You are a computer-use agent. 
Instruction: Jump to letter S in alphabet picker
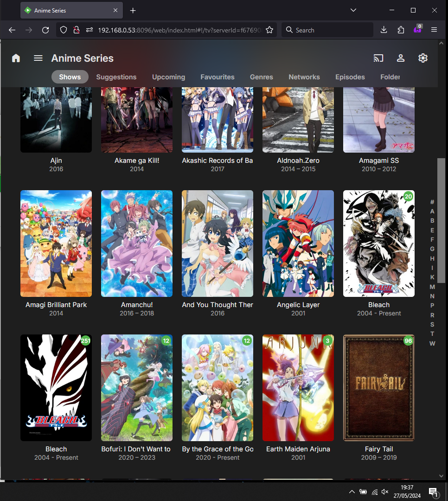[x=432, y=325]
